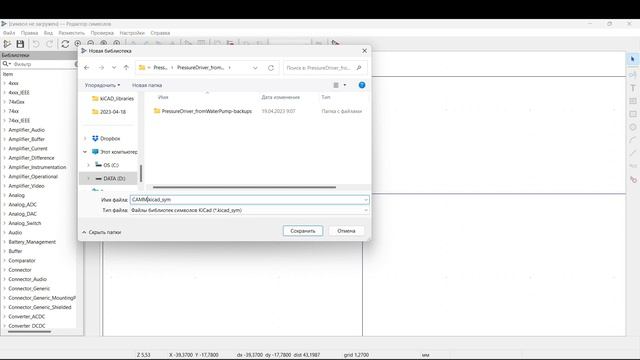Expand the Connector library
Image resolution: width=640 pixels, height=360 pixels.
click(4, 270)
